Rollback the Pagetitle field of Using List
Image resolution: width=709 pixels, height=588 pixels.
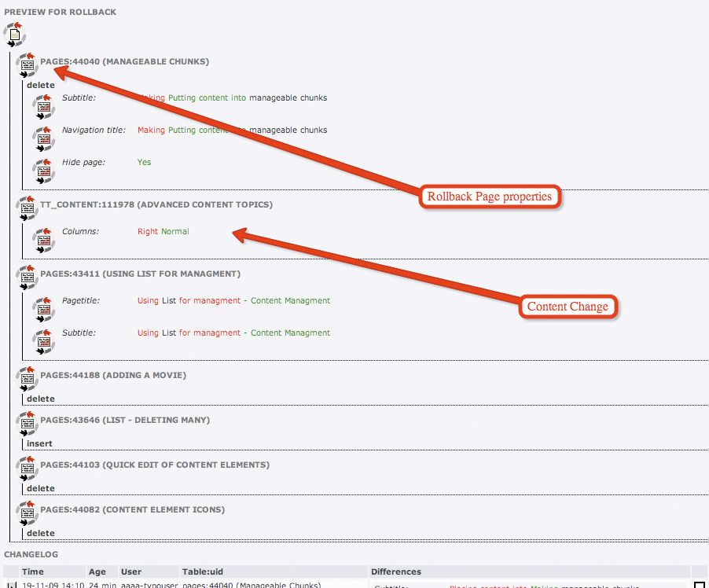[x=44, y=308]
